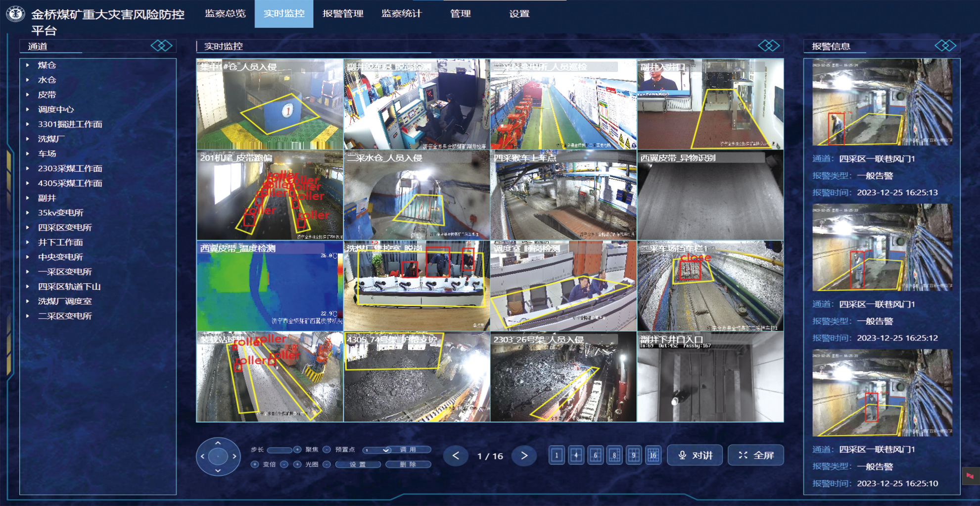Select the 201机尾_皮带跑偏 camera feed
Image resolution: width=980 pixels, height=506 pixels.
click(x=270, y=195)
